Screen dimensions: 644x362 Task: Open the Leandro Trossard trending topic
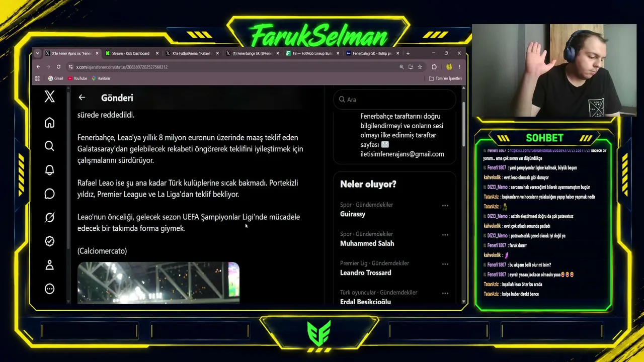pos(365,273)
